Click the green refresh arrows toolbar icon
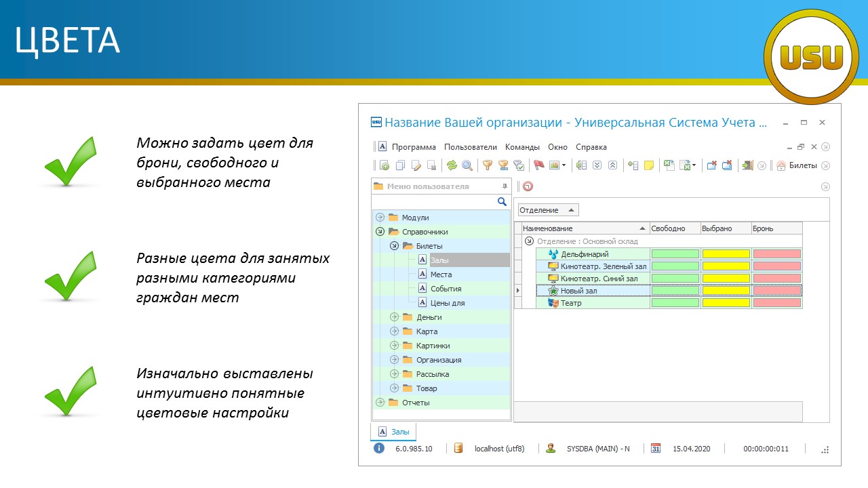 451,165
